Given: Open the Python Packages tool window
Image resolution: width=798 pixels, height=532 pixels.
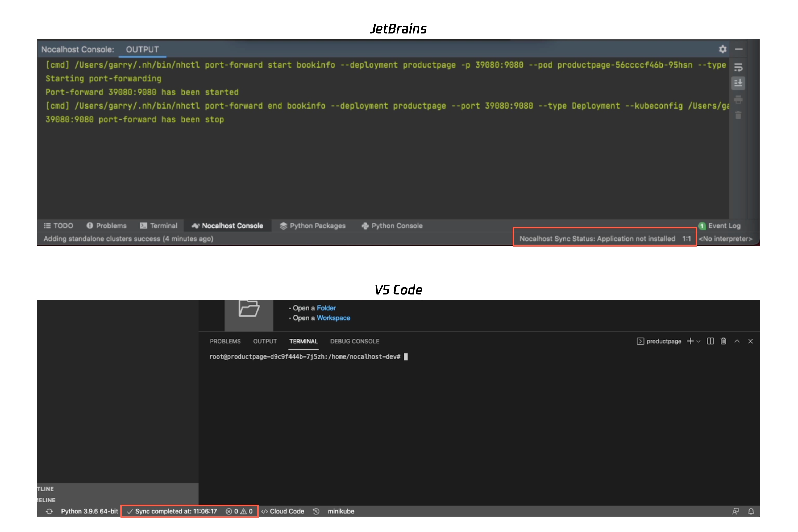Looking at the screenshot, I should (x=313, y=226).
